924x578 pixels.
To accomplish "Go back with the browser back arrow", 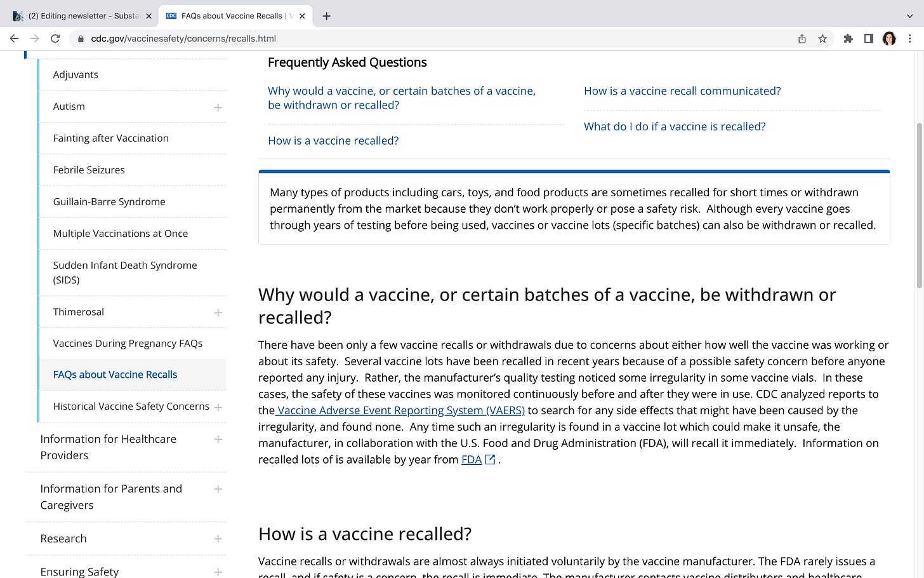I will coord(14,39).
